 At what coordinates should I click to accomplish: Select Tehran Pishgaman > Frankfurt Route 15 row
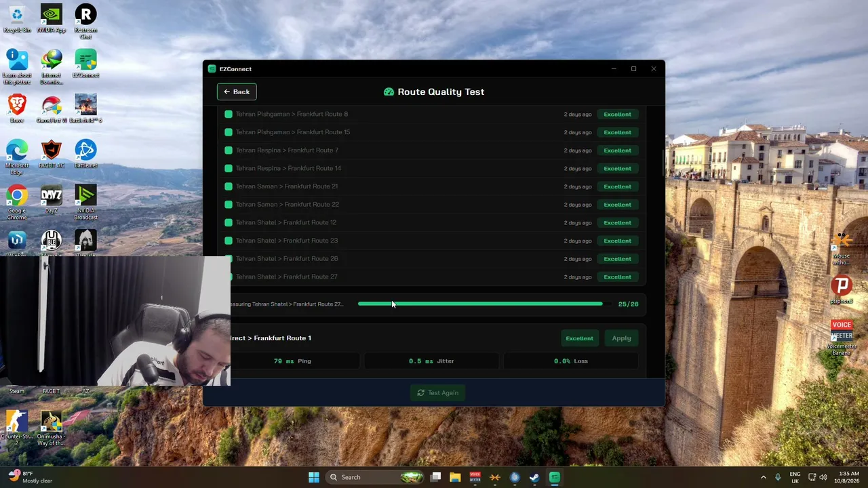[x=431, y=132]
